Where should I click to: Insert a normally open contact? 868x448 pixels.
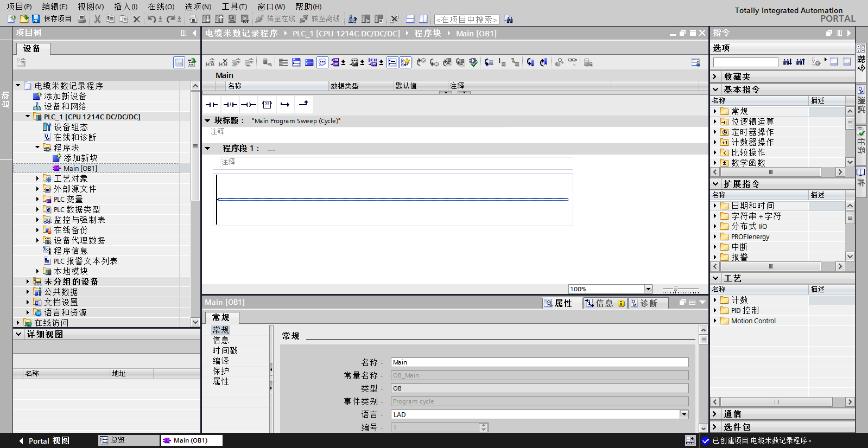212,105
